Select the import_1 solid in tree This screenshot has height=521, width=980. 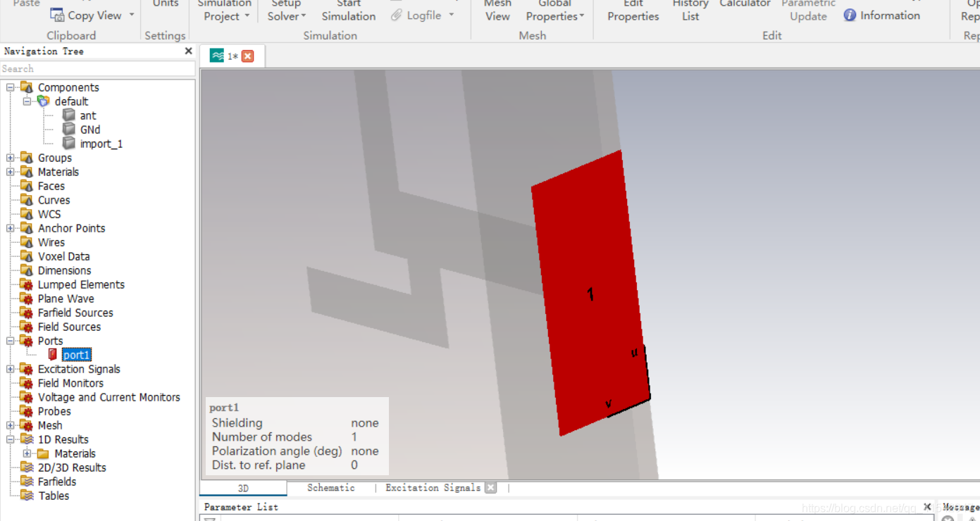coord(101,144)
